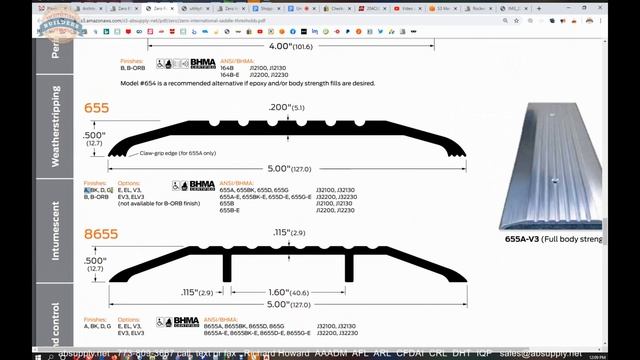Click the 8655 cross-section profile drawing
Image resolution: width=640 pixels, height=360 pixels.
tap(288, 264)
